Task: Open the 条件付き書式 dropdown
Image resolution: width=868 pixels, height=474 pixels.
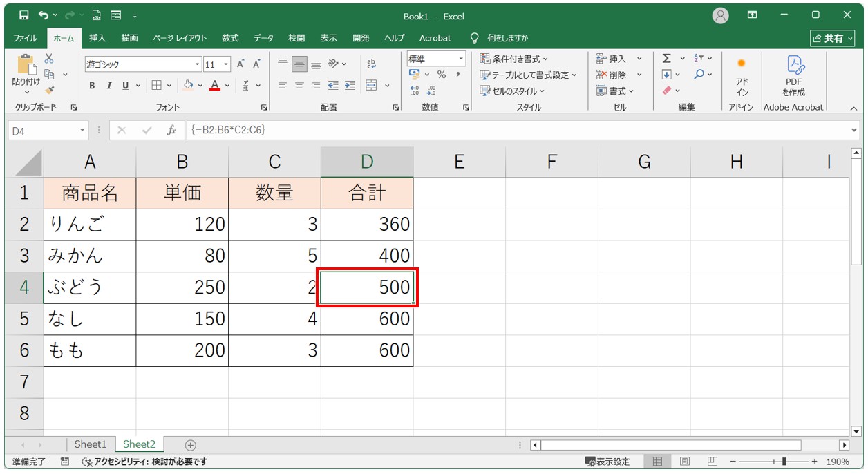Action: pos(514,59)
